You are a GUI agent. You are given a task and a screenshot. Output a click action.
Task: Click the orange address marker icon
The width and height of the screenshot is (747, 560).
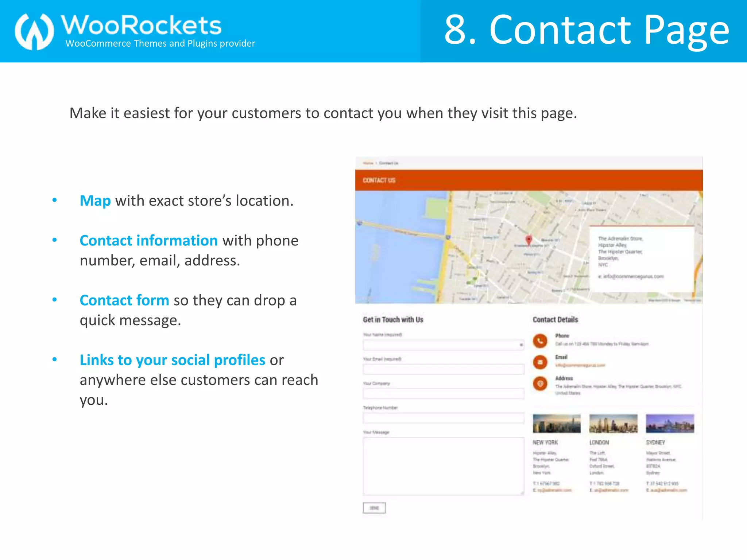[540, 384]
